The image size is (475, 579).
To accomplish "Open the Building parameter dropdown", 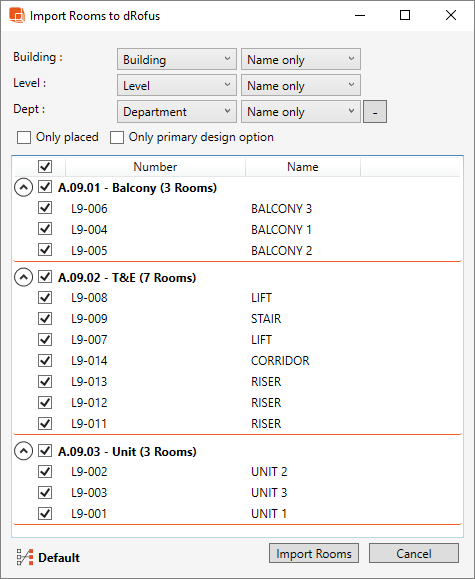I will [x=177, y=59].
